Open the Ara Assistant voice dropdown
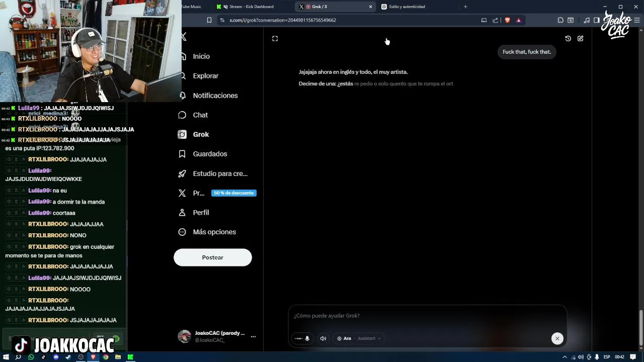The height and width of the screenshot is (362, 644). point(359,338)
